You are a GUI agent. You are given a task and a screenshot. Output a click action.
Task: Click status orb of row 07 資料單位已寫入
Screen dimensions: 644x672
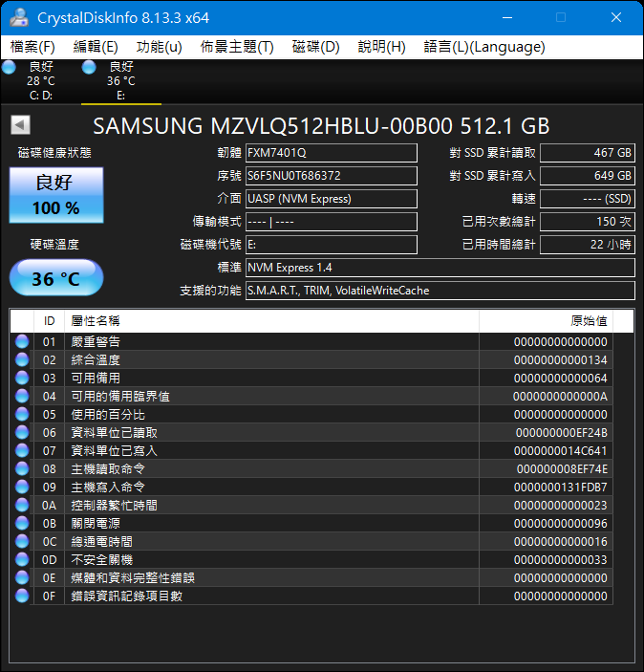pyautogui.click(x=22, y=450)
